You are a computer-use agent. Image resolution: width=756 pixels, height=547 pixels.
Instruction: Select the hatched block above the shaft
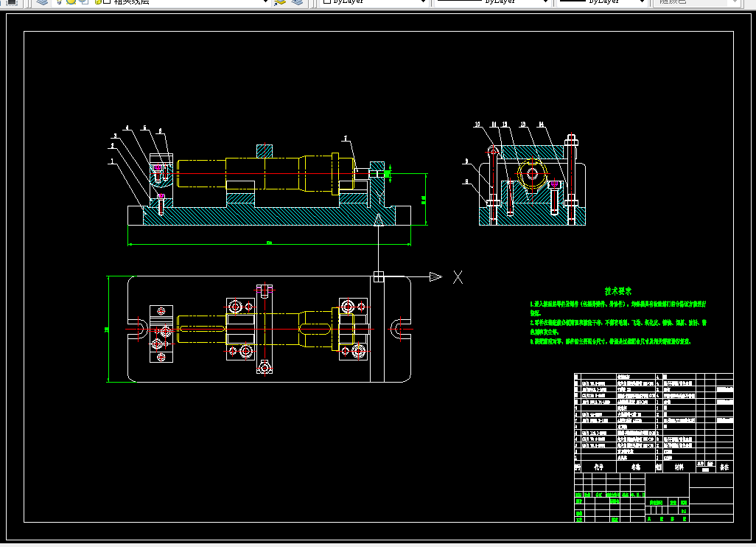click(x=265, y=151)
